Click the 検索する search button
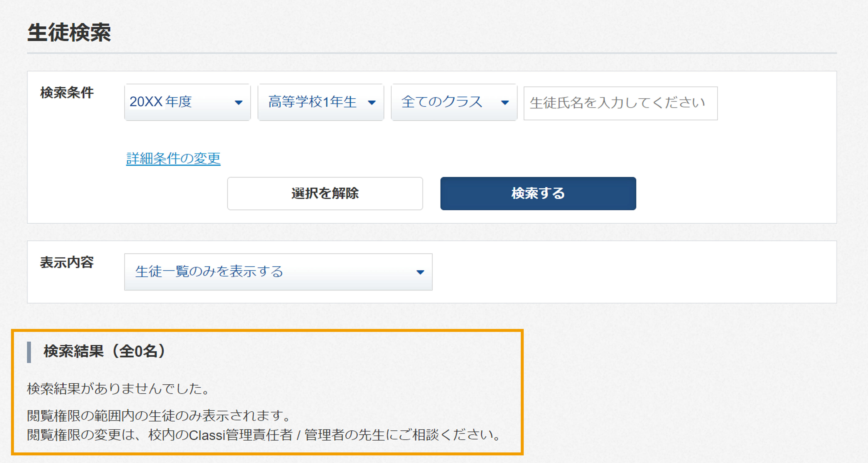Image resolution: width=868 pixels, height=463 pixels. pyautogui.click(x=538, y=194)
